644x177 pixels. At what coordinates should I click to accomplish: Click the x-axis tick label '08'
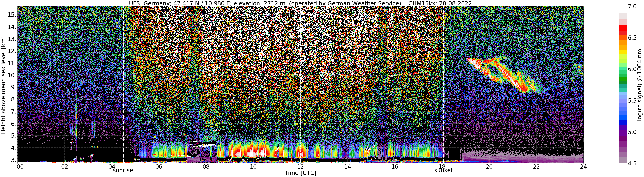(206, 166)
